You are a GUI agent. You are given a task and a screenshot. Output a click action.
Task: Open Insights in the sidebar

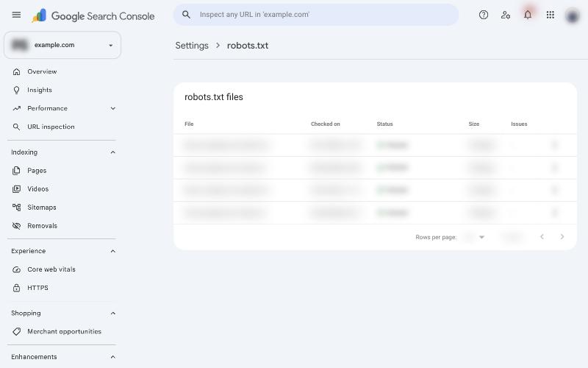point(40,90)
